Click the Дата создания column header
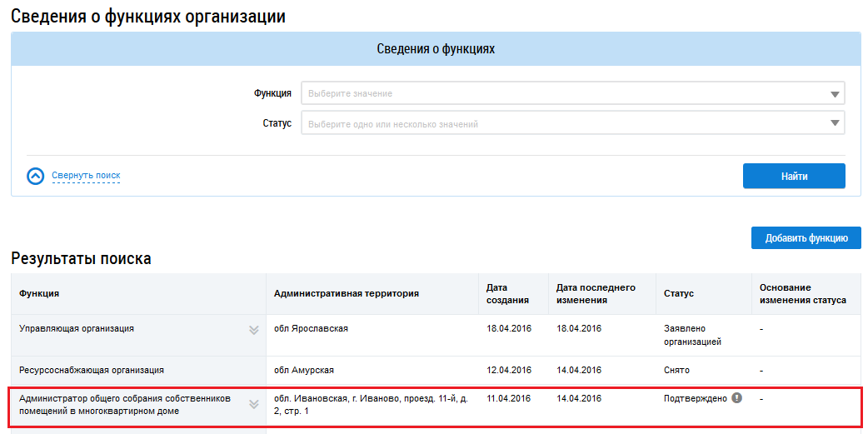 pyautogui.click(x=507, y=294)
